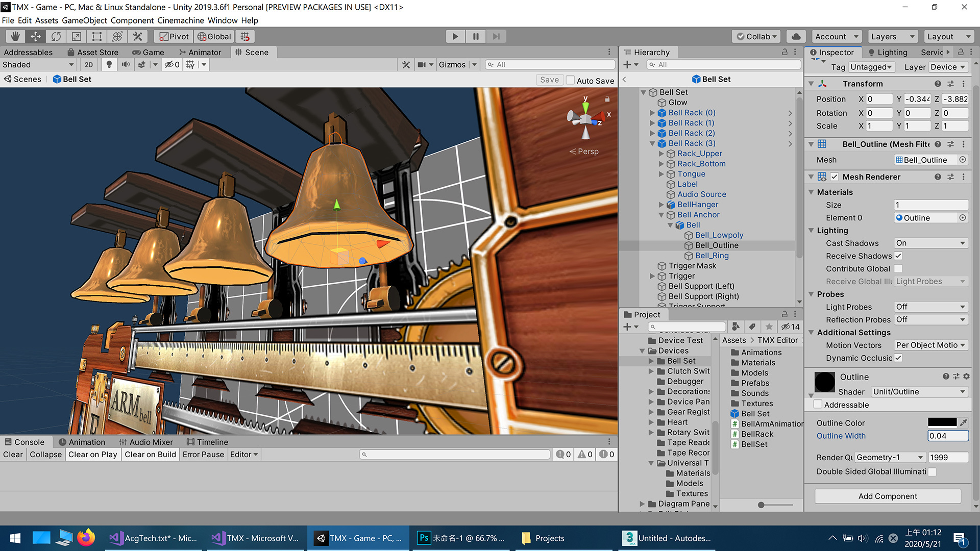Uncheck the Receive Shadows checkbox
Viewport: 980px width, 551px height.
pos(898,256)
